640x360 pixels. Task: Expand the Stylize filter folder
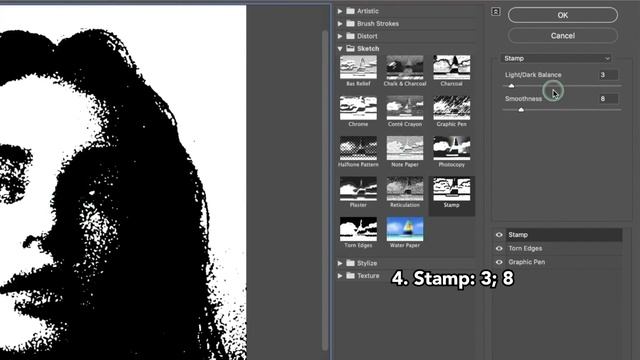[340, 263]
